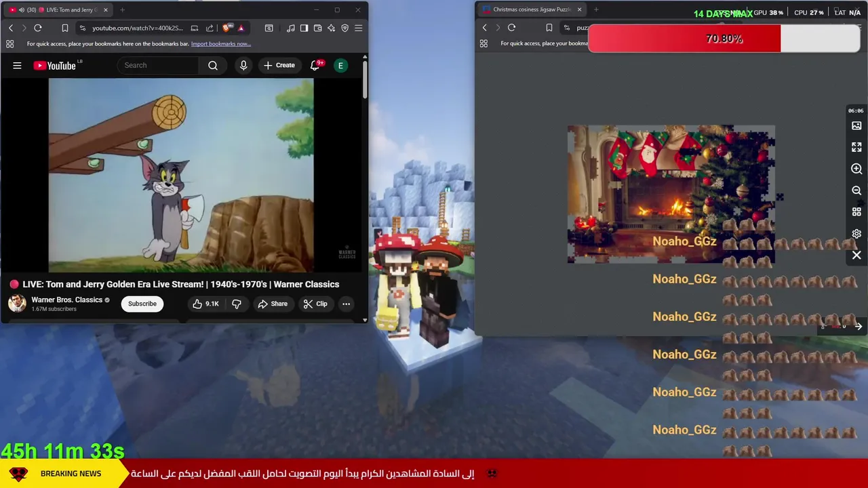Open site settings icon beside youtube.com URL
This screenshot has width=868, height=488.
(83, 28)
